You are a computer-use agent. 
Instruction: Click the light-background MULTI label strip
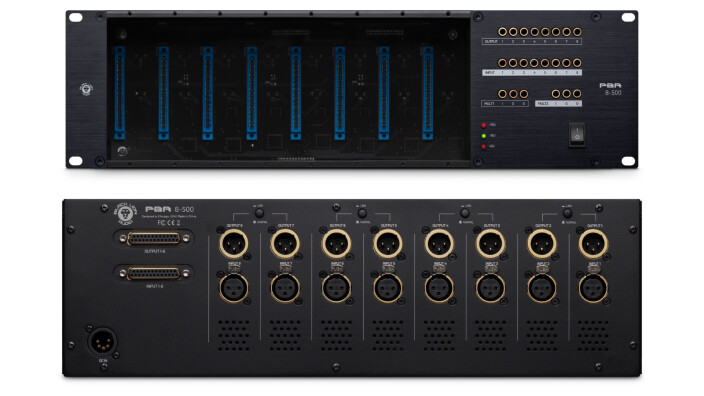(x=559, y=104)
